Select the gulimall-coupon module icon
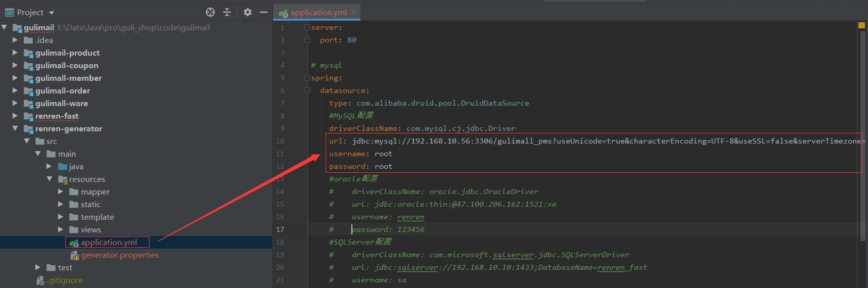Viewport: 868px width, 288px height. click(x=28, y=66)
